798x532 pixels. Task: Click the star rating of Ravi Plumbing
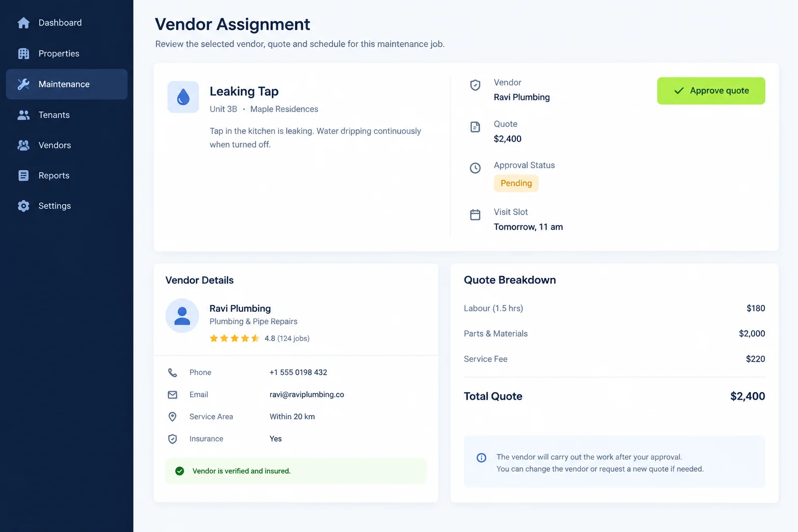click(234, 338)
